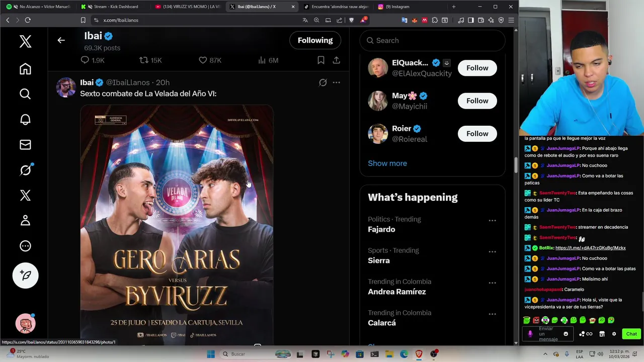
Task: Open Windows Start menu
Action: (211, 354)
